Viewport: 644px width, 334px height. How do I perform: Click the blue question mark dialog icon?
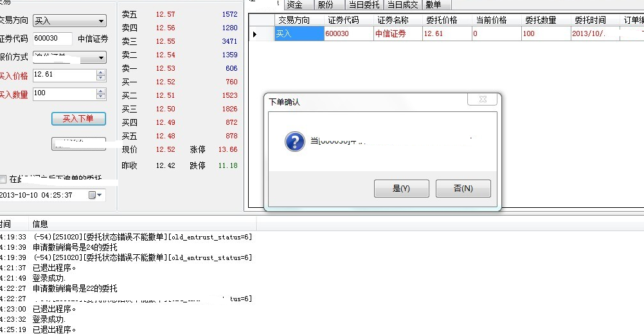(295, 142)
